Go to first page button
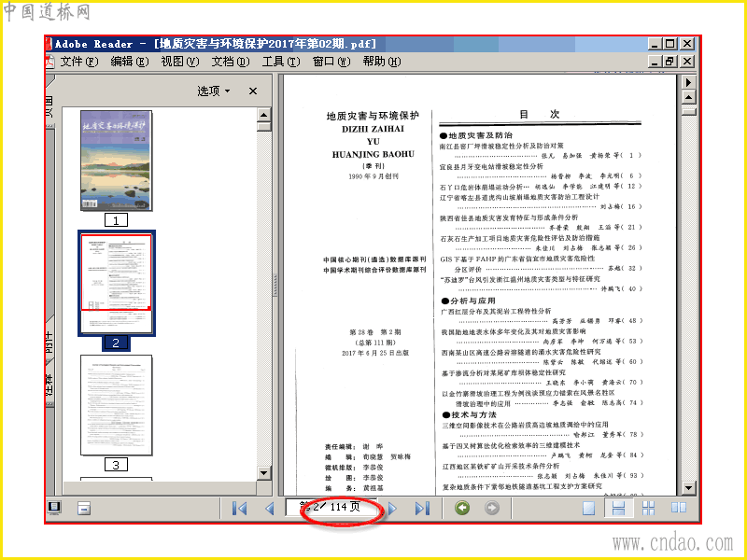This screenshot has height=560, width=747. pos(239,508)
